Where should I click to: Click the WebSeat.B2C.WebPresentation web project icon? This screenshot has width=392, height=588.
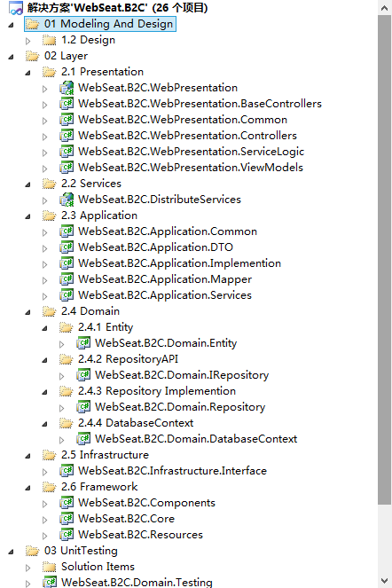(x=67, y=88)
